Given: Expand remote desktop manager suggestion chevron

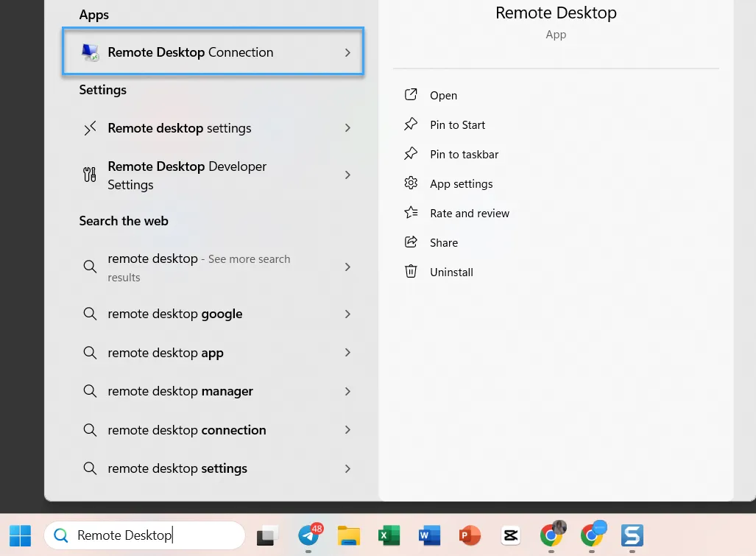Looking at the screenshot, I should (347, 391).
